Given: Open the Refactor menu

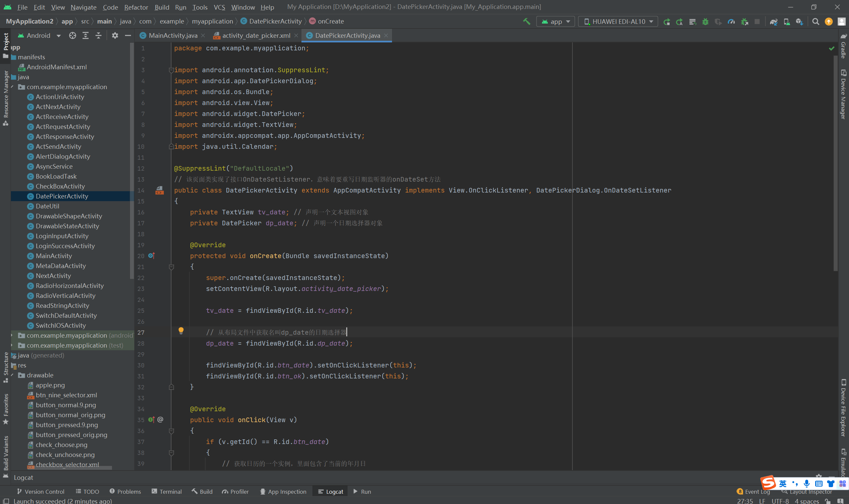Looking at the screenshot, I should coord(136,7).
